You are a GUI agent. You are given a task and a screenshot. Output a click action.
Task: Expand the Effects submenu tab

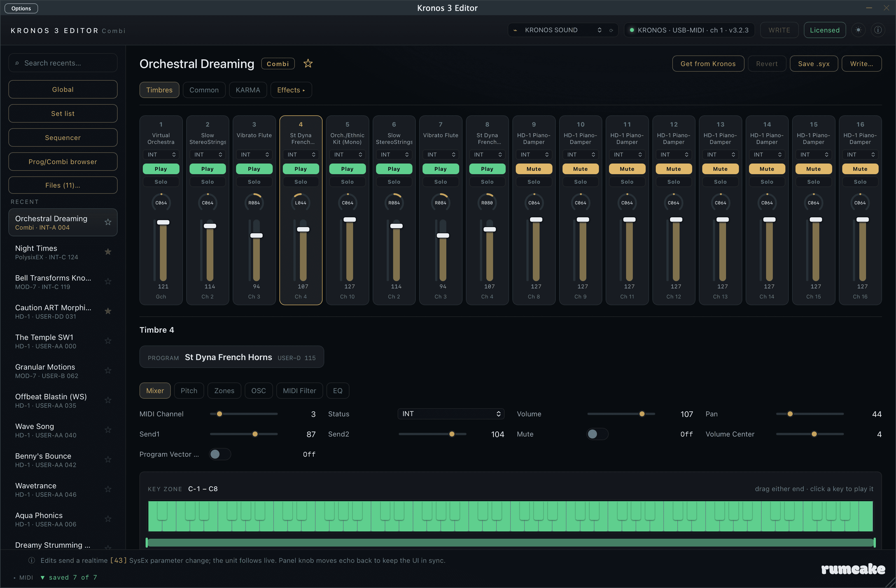(x=291, y=90)
